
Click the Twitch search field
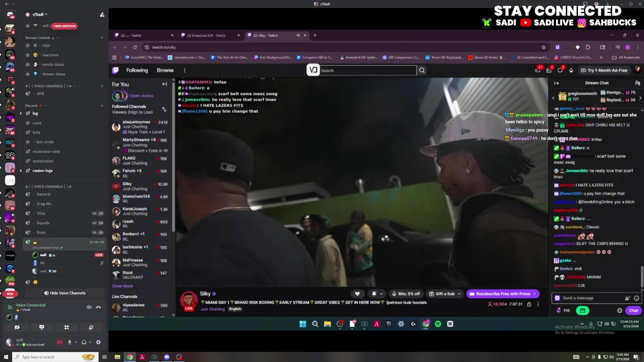[x=367, y=70]
